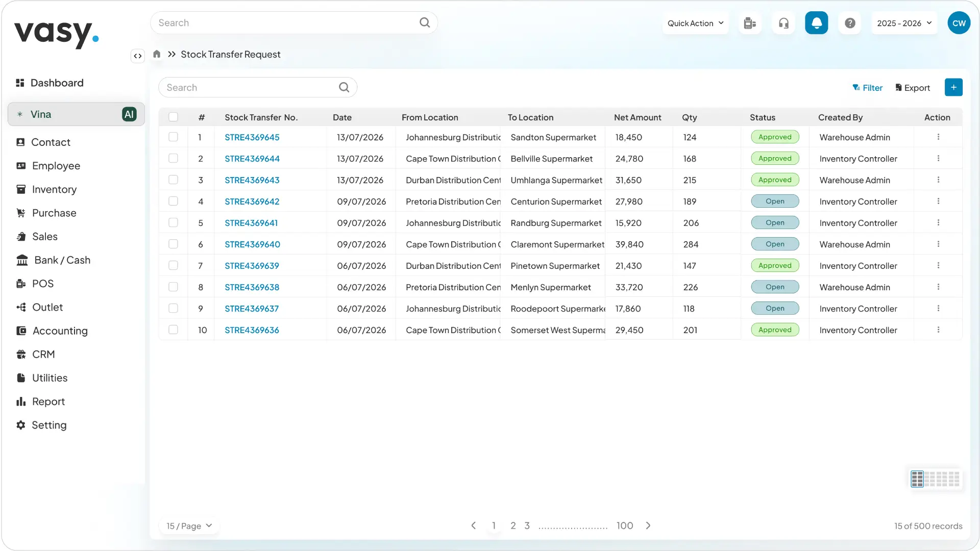Screen dimensions: 980x551
Task: Open action menu for STRE4369640 row
Action: coord(938,244)
